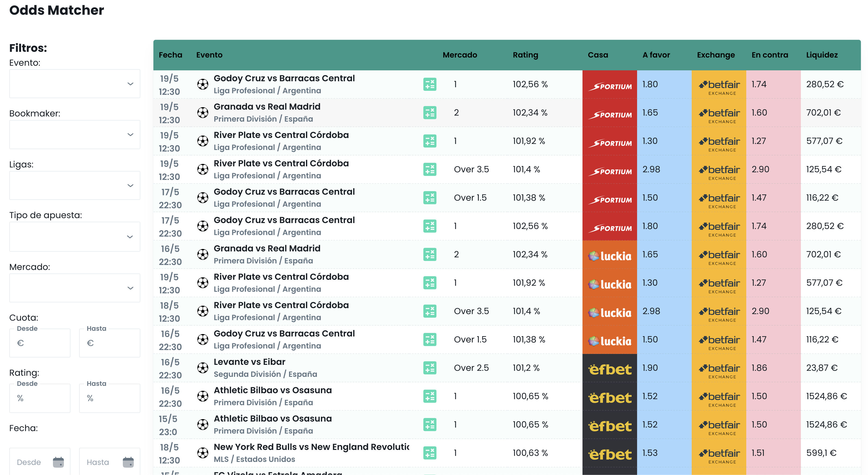Click soccer ball icon beside Levante vs Eibar

point(203,368)
